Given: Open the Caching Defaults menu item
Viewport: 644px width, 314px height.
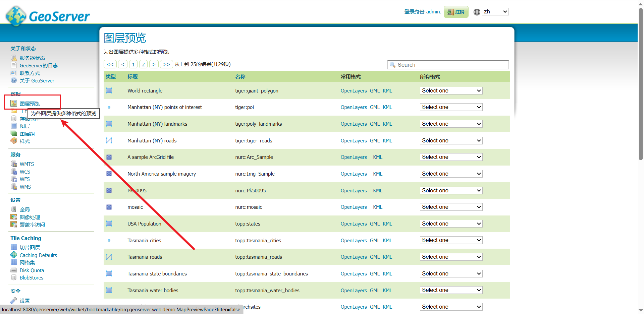Looking at the screenshot, I should pyautogui.click(x=38, y=255).
